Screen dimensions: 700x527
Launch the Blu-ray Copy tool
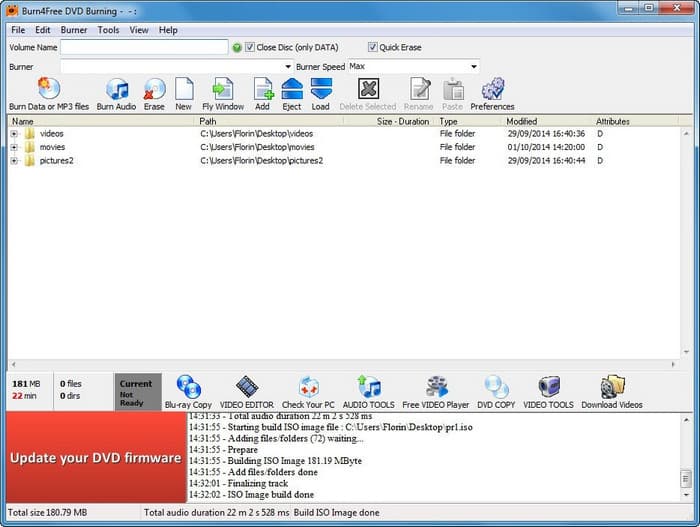coord(188,388)
